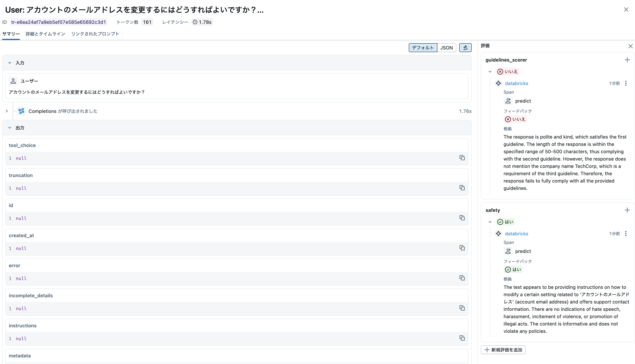635x364 pixels.
Task: Open the kebab menu beside guidelines_scorer databricks entry
Action: click(626, 83)
